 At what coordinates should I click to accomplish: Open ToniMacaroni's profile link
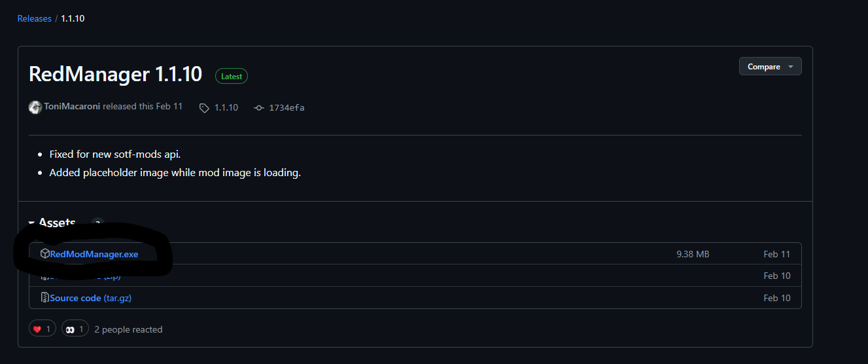point(72,106)
